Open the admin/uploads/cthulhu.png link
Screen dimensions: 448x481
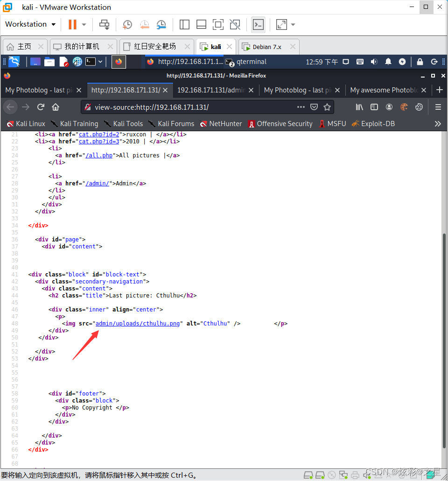(x=137, y=324)
